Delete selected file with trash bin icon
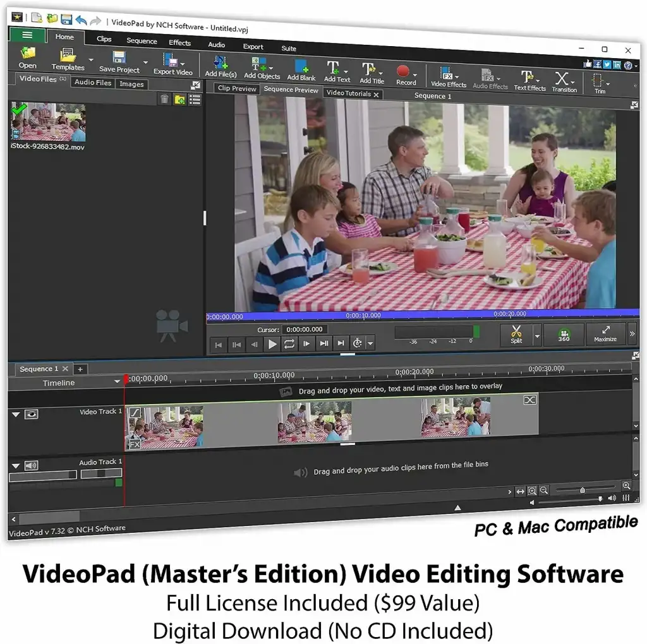Image resolution: width=647 pixels, height=644 pixels. 164,99
